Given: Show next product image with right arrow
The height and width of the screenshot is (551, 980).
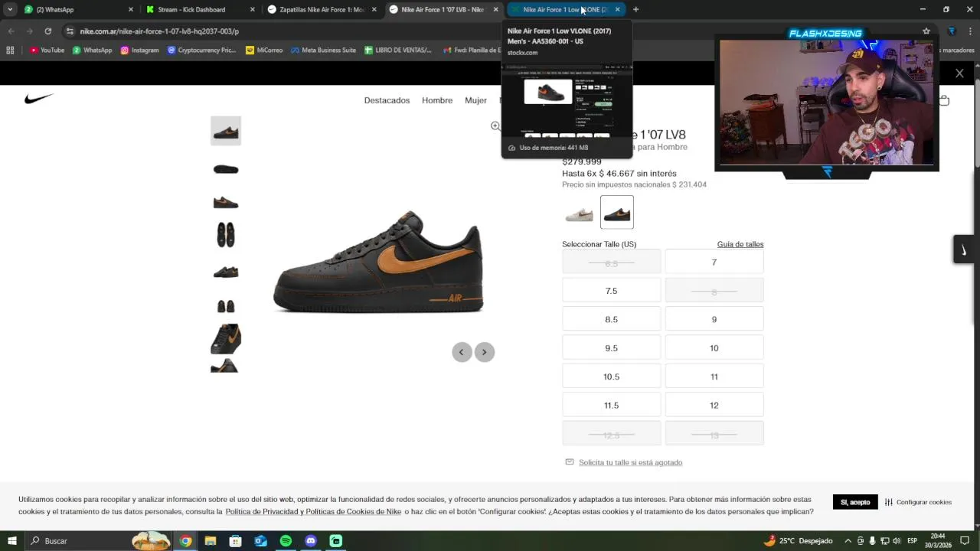Looking at the screenshot, I should click(x=484, y=352).
